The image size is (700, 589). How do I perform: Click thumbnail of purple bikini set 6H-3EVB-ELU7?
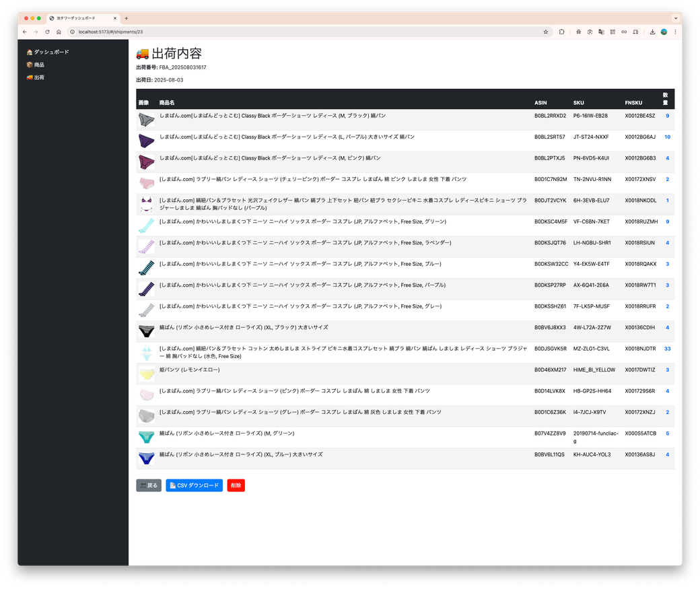pos(147,204)
